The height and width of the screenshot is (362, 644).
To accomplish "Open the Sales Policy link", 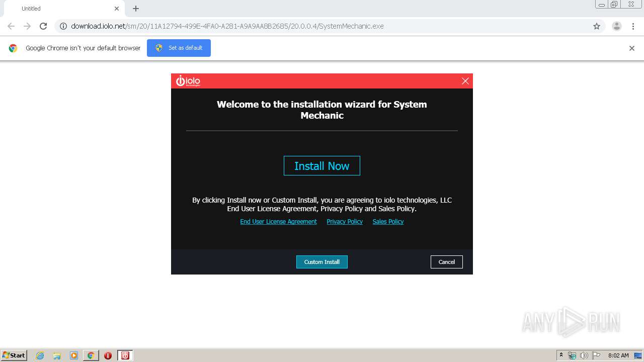I will click(x=388, y=222).
